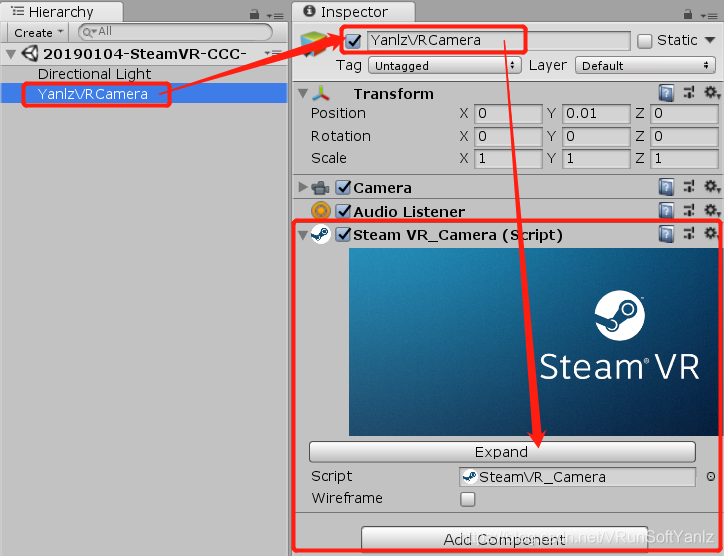Toggle the Inspector panel lock icon
The image size is (724, 556).
coord(688,15)
